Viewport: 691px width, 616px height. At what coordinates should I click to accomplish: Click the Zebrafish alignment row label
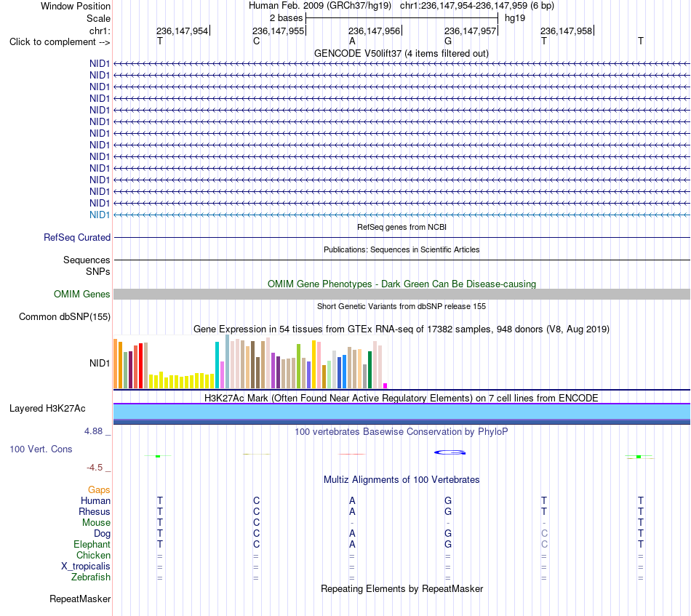tap(91, 577)
